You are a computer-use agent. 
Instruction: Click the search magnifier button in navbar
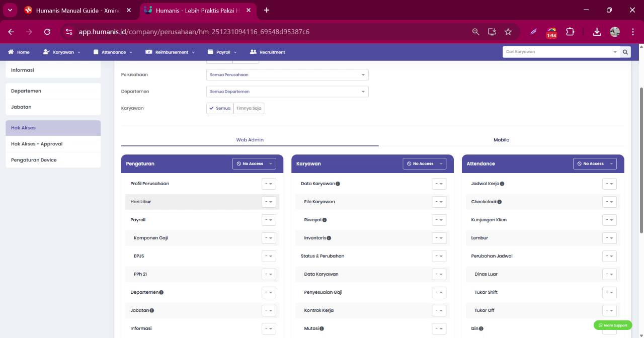pyautogui.click(x=625, y=52)
